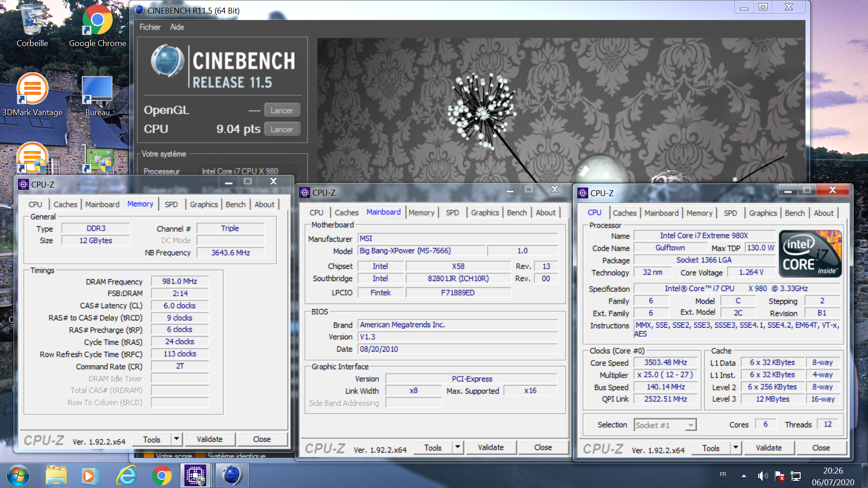Image resolution: width=868 pixels, height=488 pixels.
Task: Open the volume speaker tray icon
Action: point(763,476)
